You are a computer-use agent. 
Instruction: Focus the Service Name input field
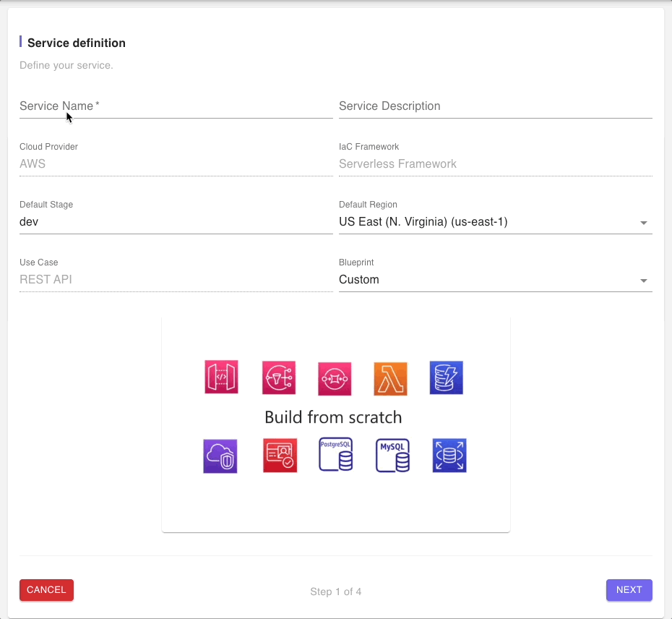[176, 106]
